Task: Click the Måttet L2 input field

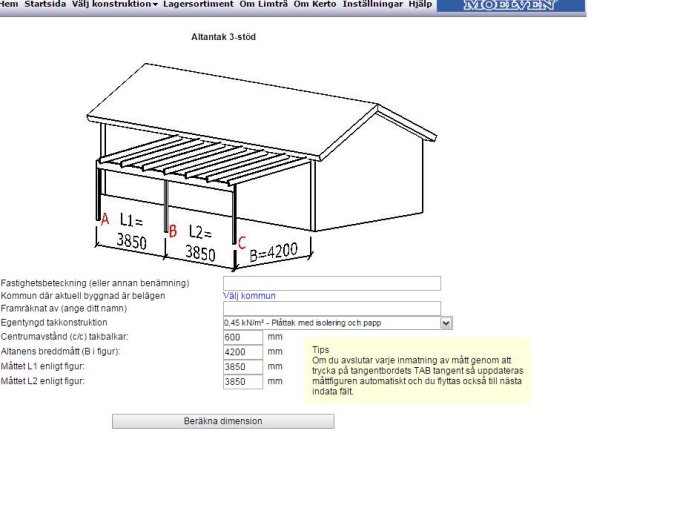Action: pyautogui.click(x=243, y=382)
